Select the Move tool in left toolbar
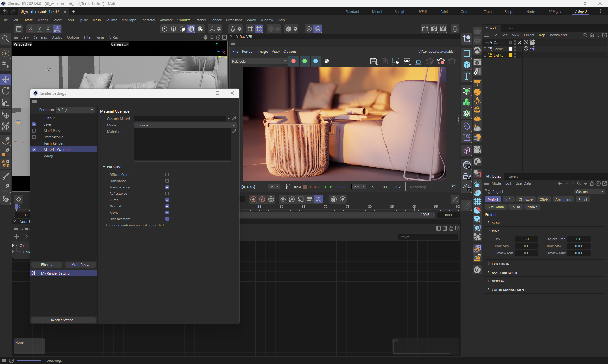The image size is (608, 364). [x=6, y=79]
